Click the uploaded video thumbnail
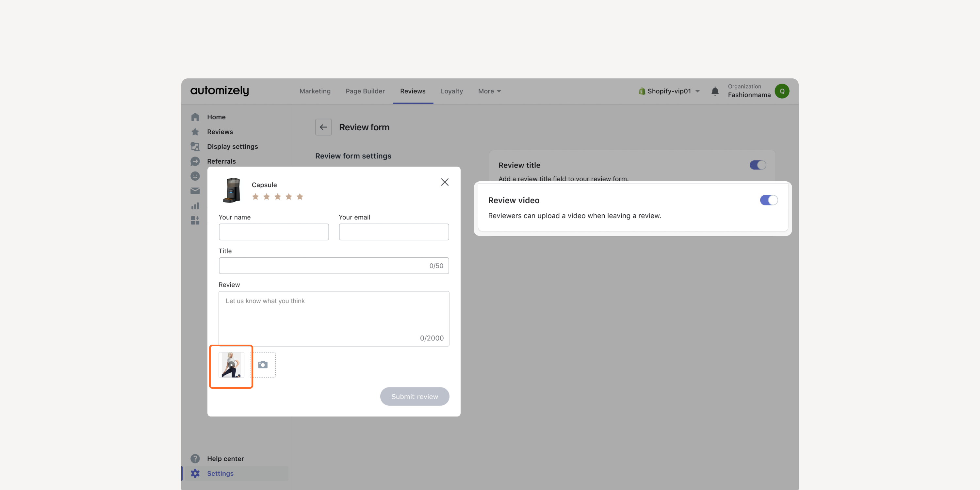The height and width of the screenshot is (490, 980). (x=231, y=365)
